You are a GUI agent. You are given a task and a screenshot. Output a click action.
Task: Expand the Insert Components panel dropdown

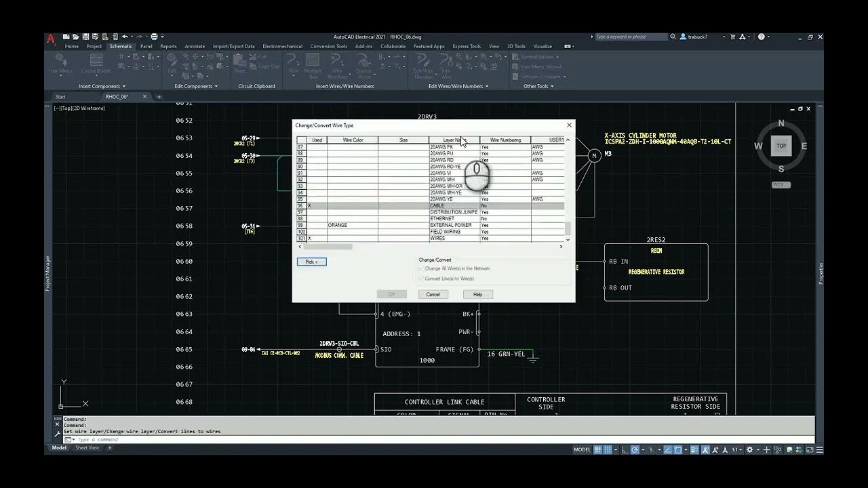(124, 86)
